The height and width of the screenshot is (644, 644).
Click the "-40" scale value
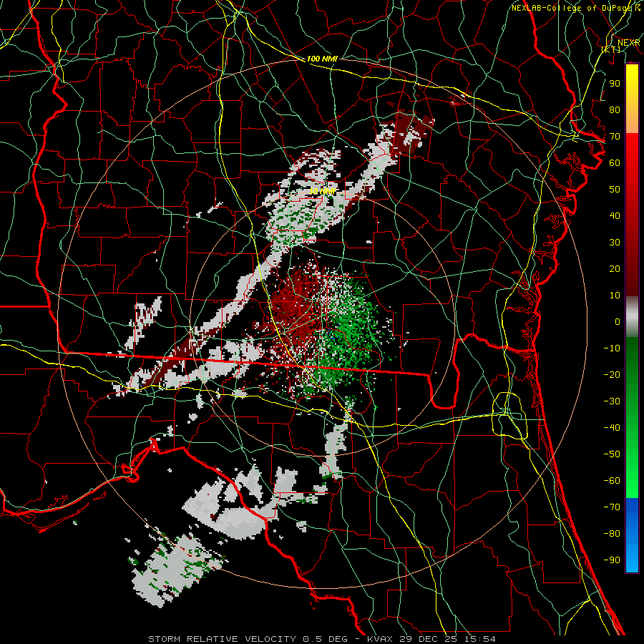click(612, 428)
